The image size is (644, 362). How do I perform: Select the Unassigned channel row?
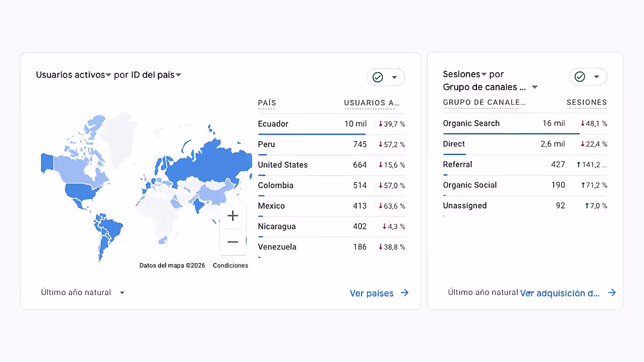525,206
